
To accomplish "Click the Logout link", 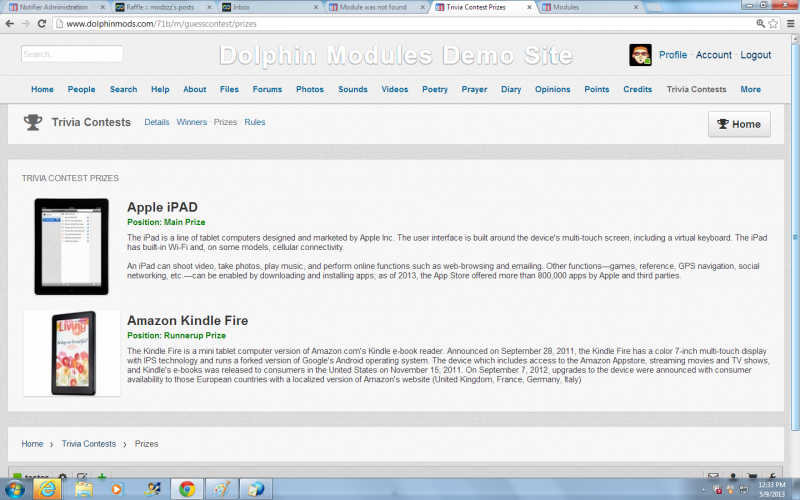I will coord(756,55).
